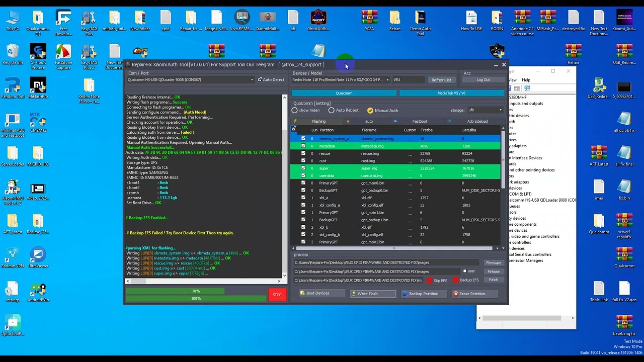Viewport: 644px width, 362px height.
Task: Switch to the Fastboot tab
Action: pos(420,121)
